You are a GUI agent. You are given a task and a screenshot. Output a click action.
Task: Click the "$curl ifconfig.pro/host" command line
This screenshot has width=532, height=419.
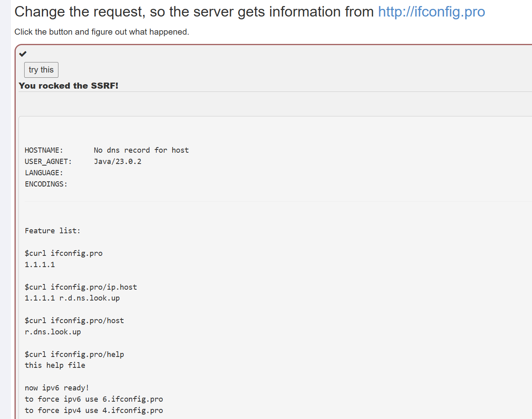coord(74,321)
